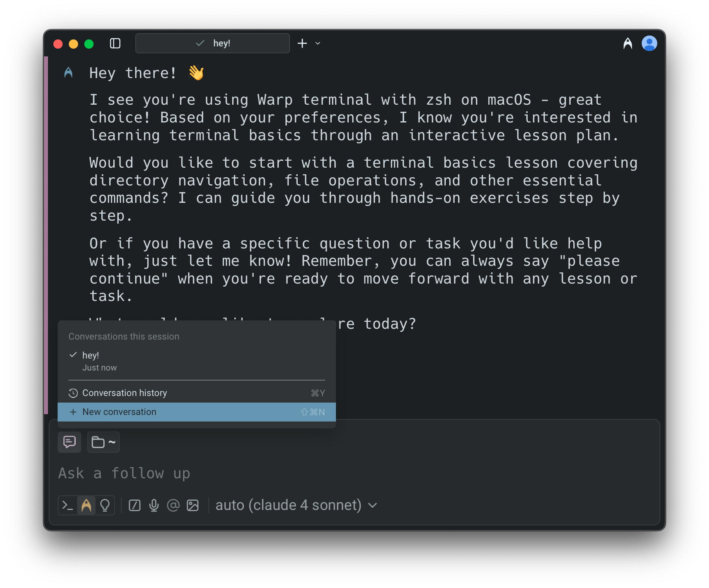709x588 pixels.
Task: Toggle the lightbulb auto-detect mode
Action: click(105, 505)
